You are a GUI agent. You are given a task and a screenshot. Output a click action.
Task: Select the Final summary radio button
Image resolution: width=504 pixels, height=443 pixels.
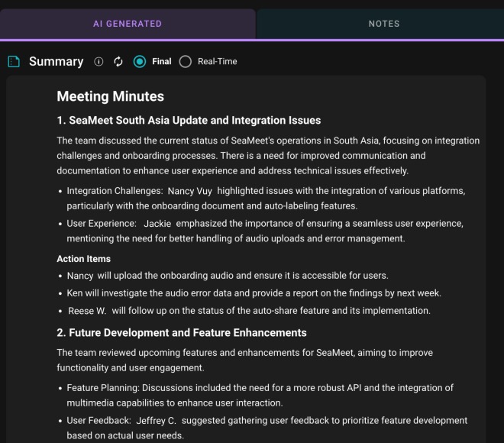(140, 61)
